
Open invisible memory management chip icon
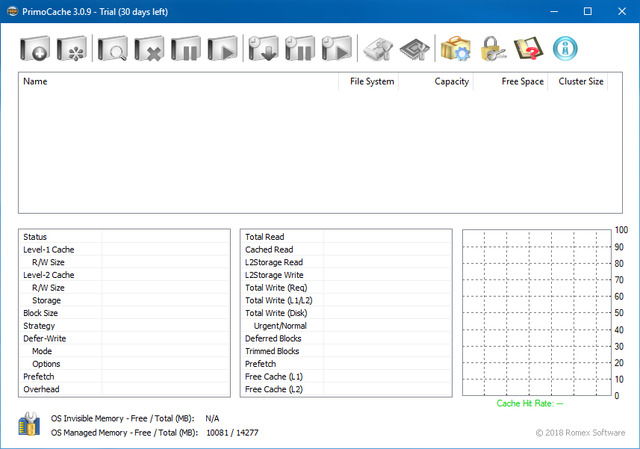click(x=415, y=48)
